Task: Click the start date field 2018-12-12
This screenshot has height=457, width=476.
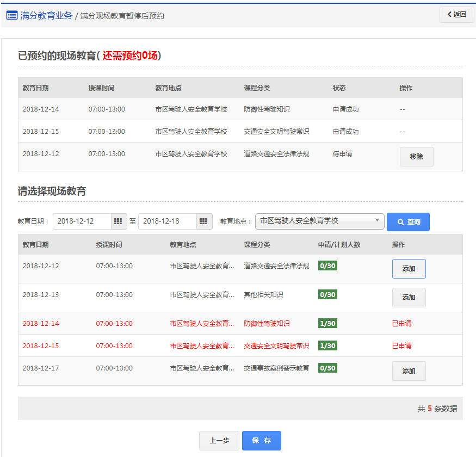Action: (82, 221)
